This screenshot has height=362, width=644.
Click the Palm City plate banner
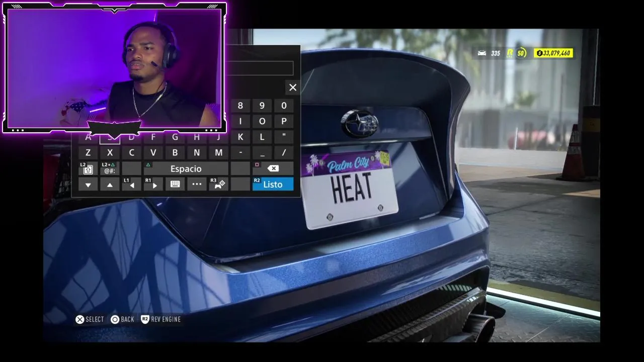[347, 164]
